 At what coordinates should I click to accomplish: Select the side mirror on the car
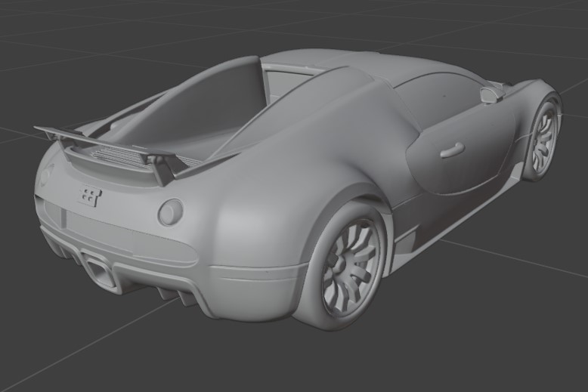(493, 94)
